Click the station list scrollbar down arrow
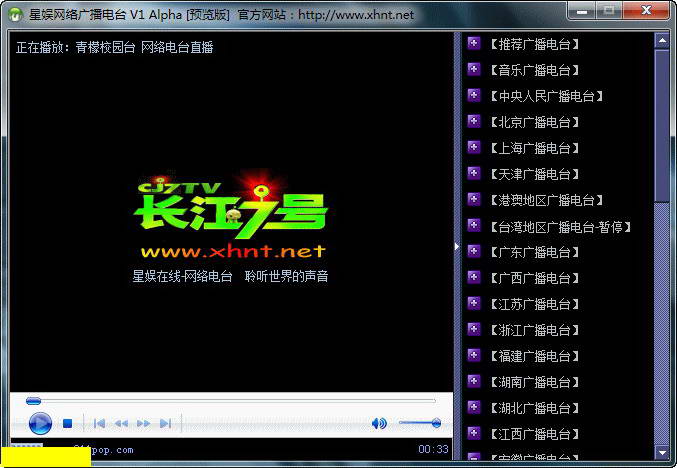The image size is (677, 468). point(662,452)
